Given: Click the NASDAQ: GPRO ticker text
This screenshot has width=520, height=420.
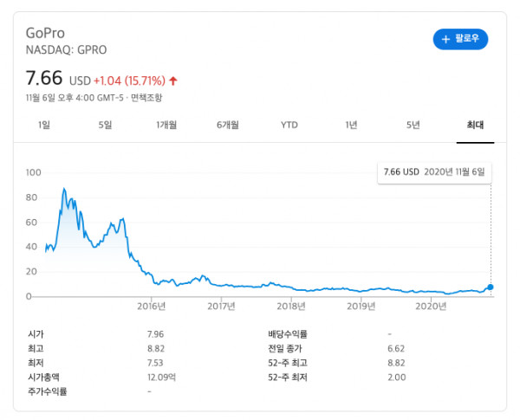Looking at the screenshot, I should (x=66, y=50).
